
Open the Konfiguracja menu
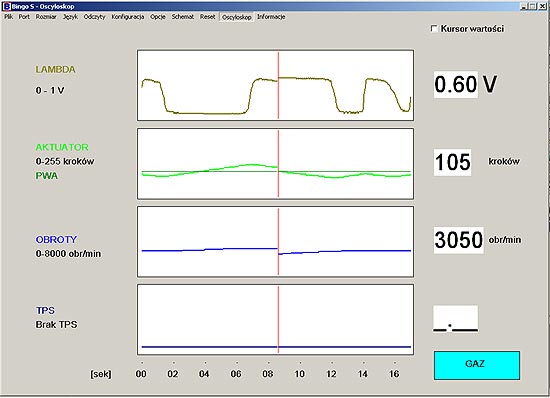click(x=128, y=17)
